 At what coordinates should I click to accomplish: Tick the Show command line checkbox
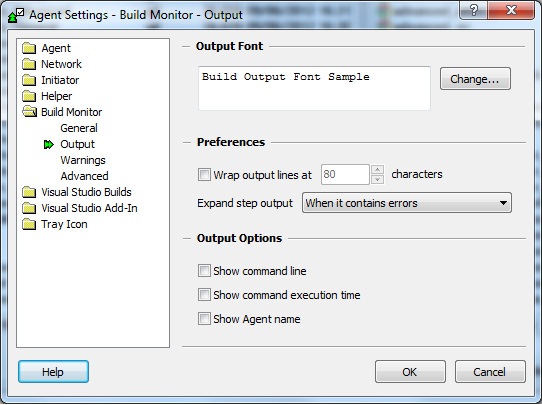pos(204,271)
